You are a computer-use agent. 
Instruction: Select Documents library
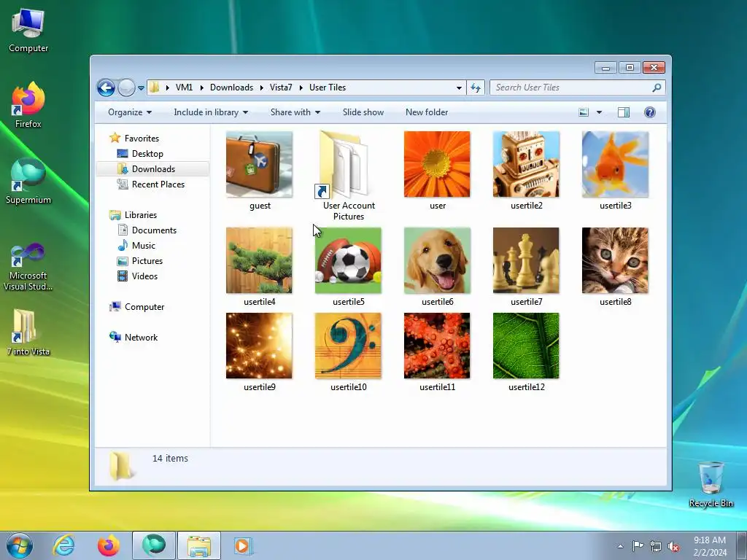tap(154, 230)
